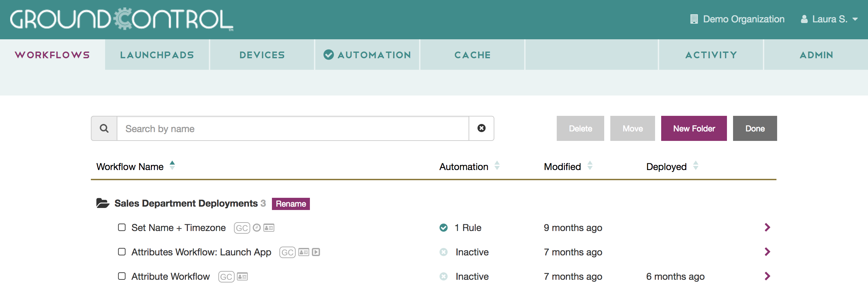Viewport: 868px width, 294px height.
Task: Click the Demo Organization building icon
Action: click(x=694, y=19)
